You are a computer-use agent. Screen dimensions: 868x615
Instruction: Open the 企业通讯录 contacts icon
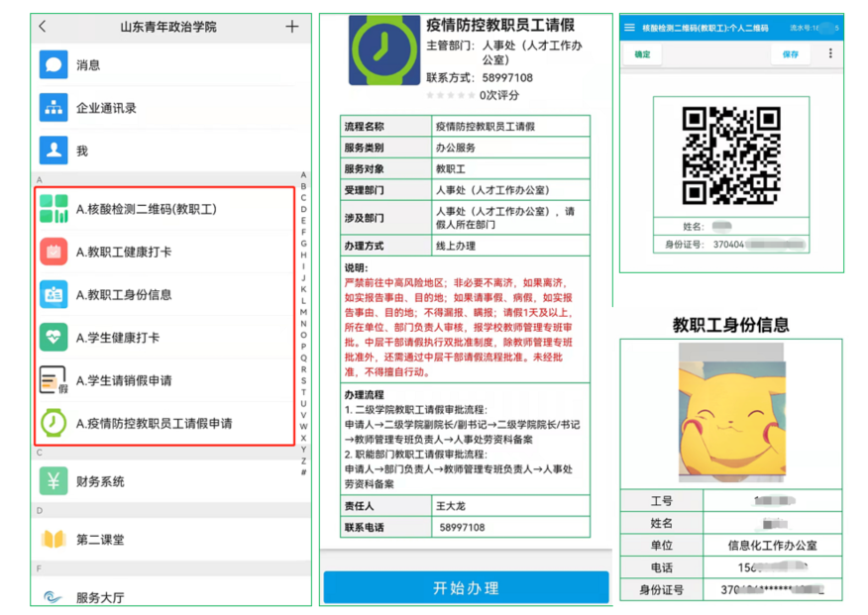pos(54,108)
